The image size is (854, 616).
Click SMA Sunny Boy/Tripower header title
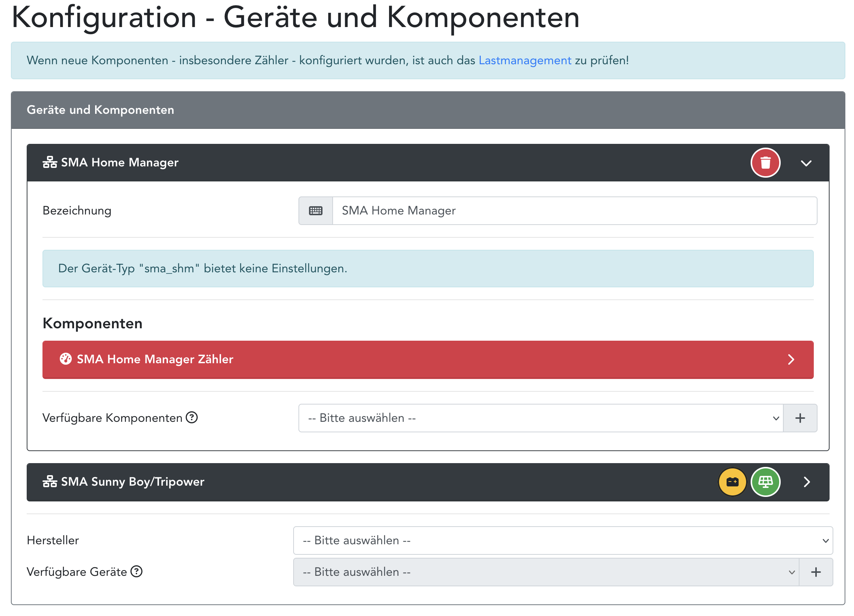point(133,482)
